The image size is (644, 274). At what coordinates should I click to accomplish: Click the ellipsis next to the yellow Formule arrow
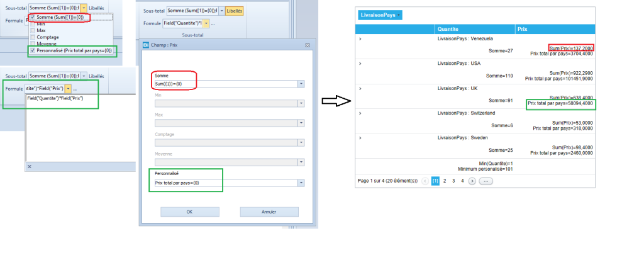pos(75,89)
